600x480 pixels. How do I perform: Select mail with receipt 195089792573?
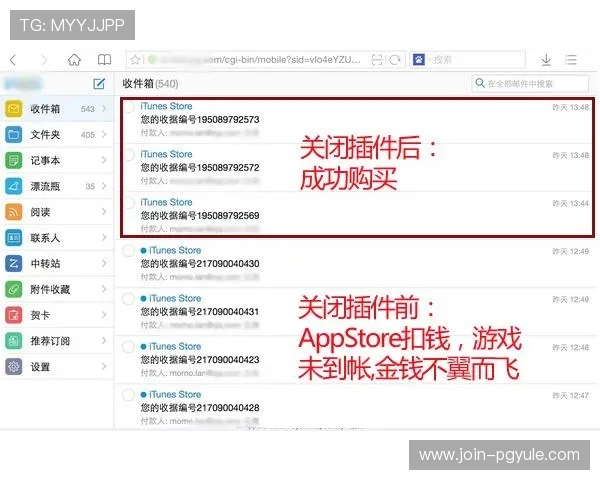[x=129, y=108]
